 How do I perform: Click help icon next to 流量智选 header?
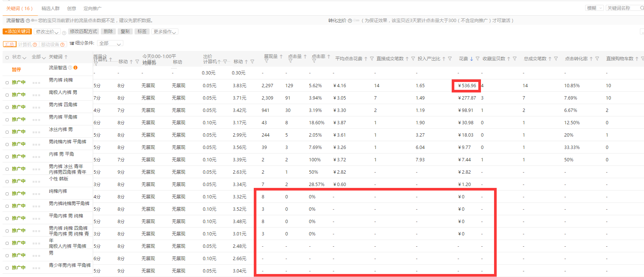28,21
